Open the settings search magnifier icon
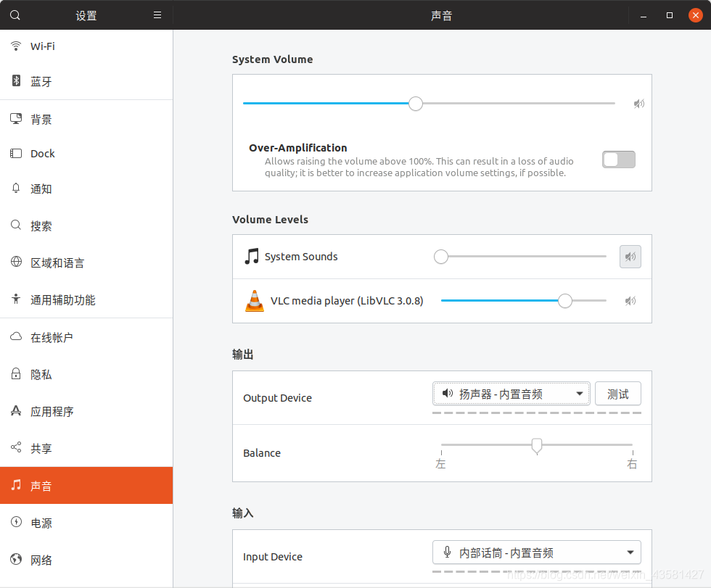The width and height of the screenshot is (711, 588). tap(15, 15)
